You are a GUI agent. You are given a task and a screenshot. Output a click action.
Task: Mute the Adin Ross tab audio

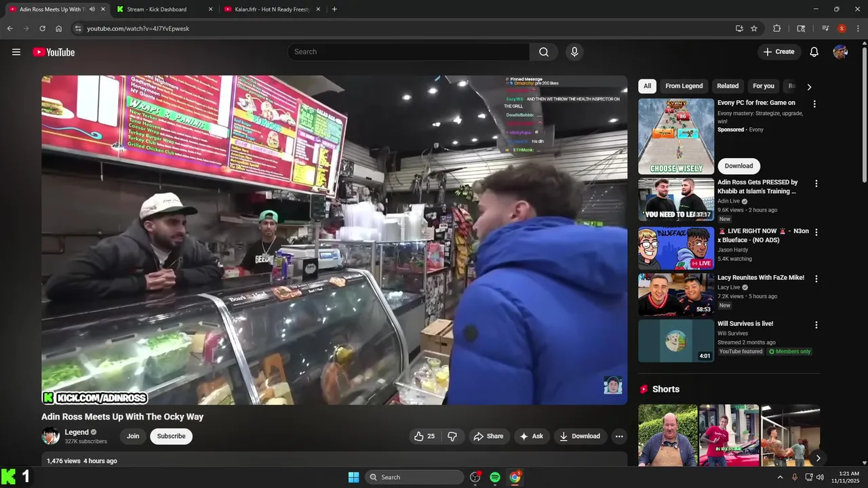point(92,9)
